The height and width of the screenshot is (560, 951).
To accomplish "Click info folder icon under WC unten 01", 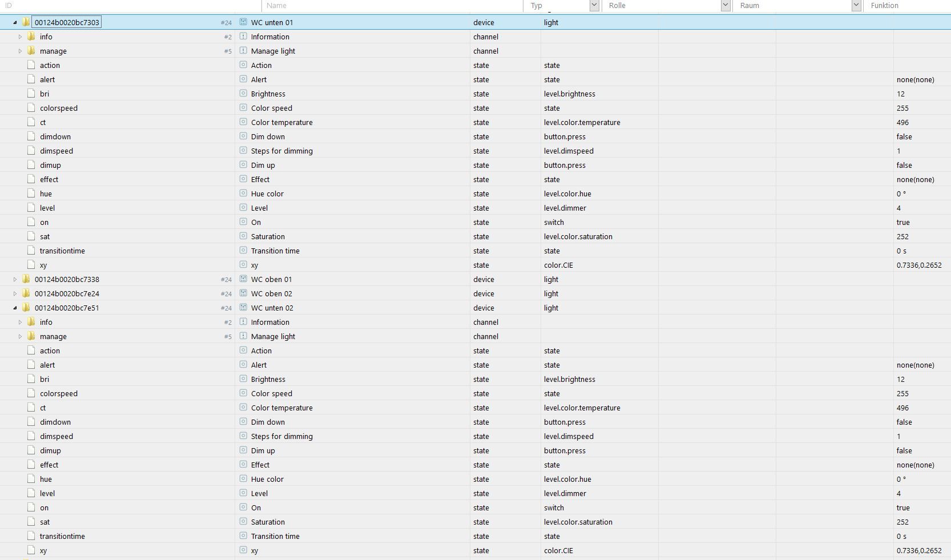I will [x=31, y=37].
